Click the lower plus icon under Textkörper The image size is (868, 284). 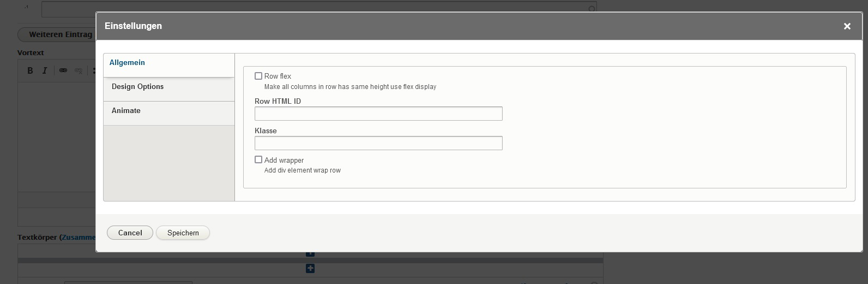tap(310, 268)
